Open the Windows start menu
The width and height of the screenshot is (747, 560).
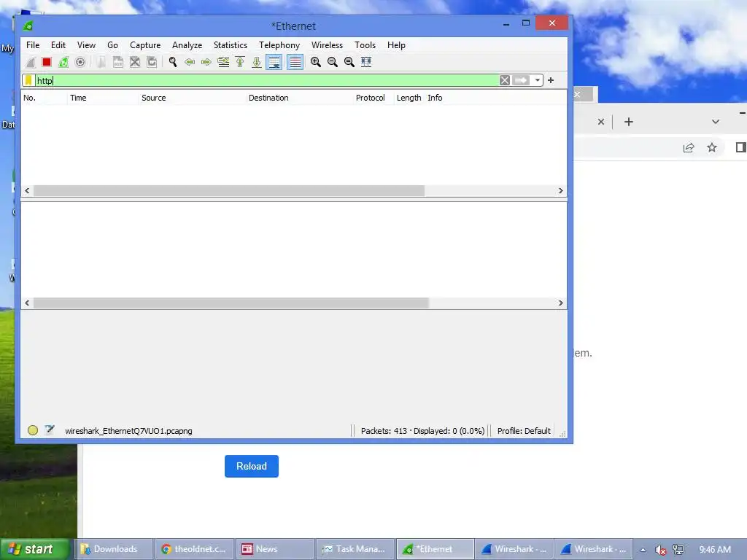[x=35, y=549]
